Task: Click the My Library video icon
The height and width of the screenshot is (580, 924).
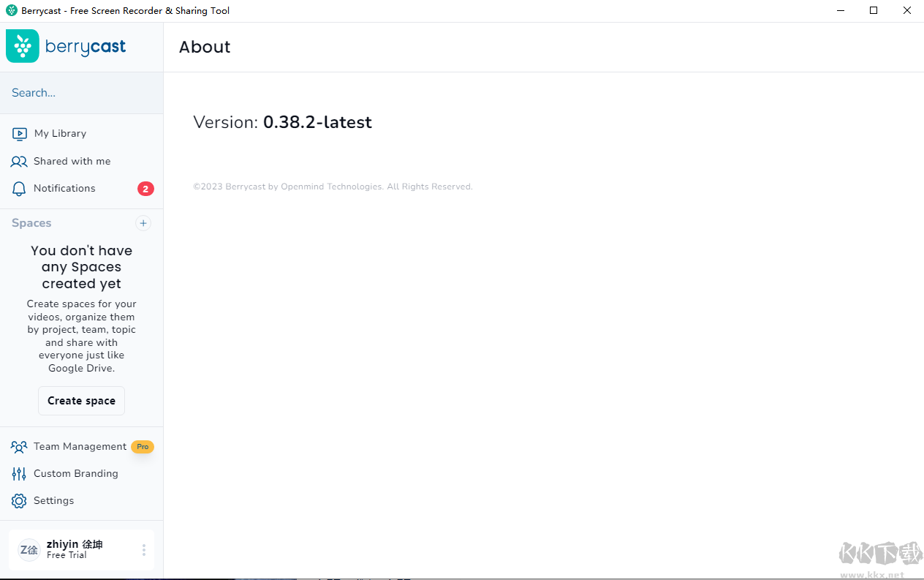Action: (x=20, y=134)
